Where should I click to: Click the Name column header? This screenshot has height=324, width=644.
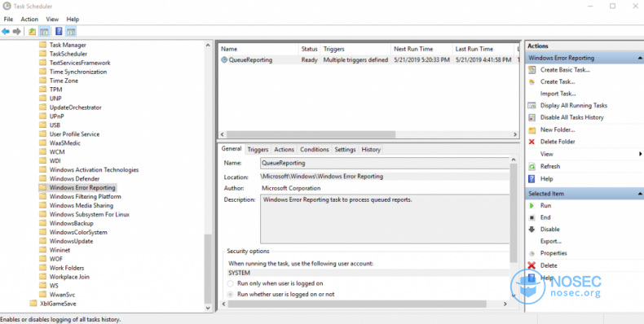pyautogui.click(x=258, y=49)
